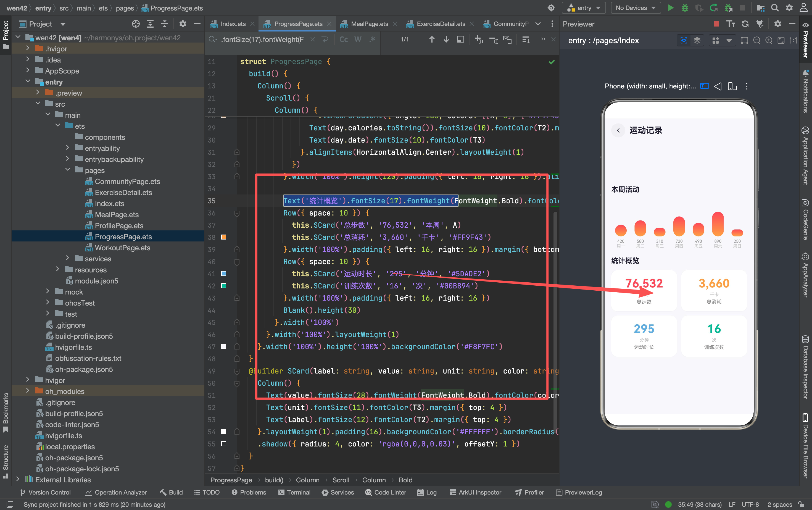
Task: Set preview to 1:1 scale
Action: point(793,41)
